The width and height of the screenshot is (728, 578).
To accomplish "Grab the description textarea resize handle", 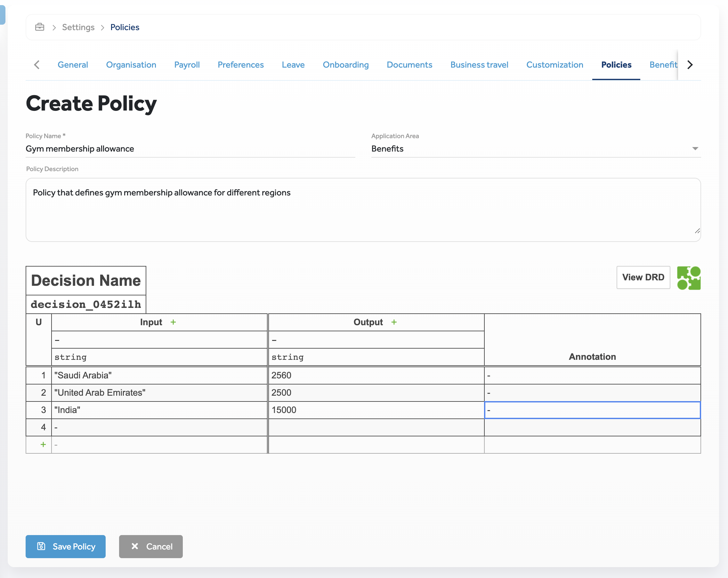I will click(x=697, y=231).
